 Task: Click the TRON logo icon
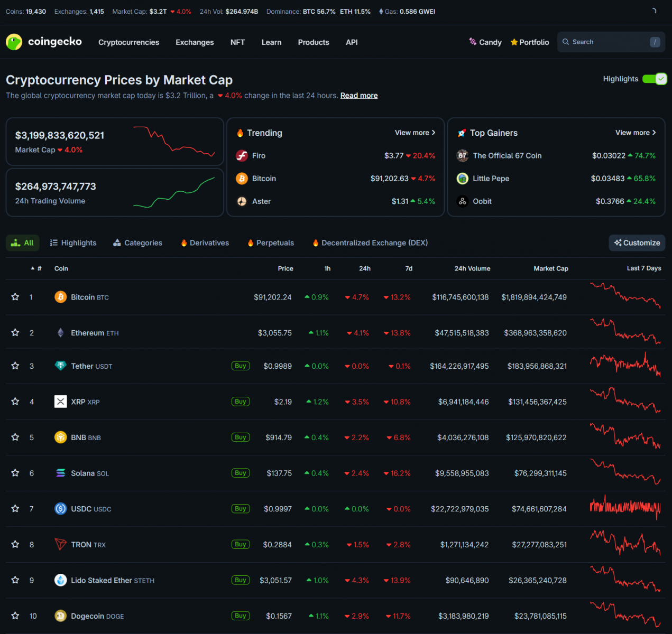[61, 544]
